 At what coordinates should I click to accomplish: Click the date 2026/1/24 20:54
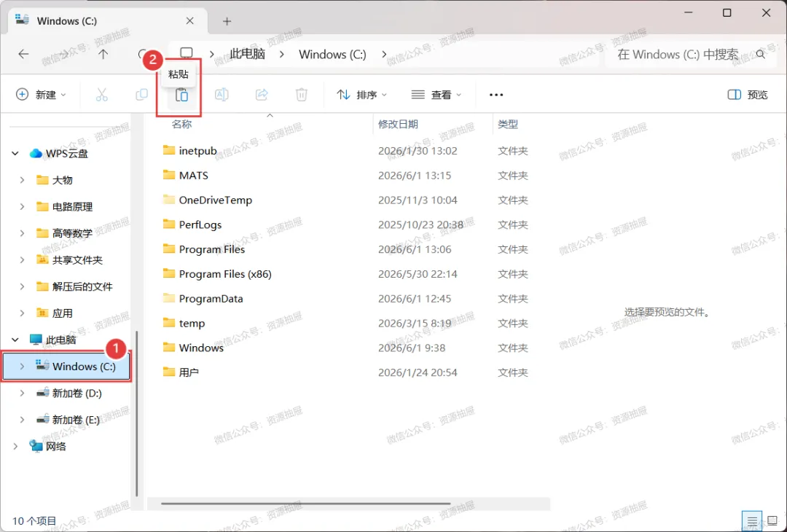(418, 372)
